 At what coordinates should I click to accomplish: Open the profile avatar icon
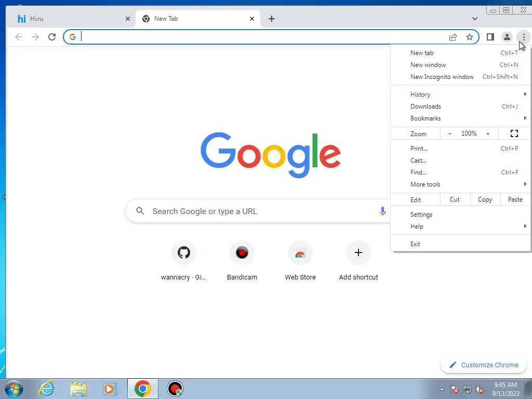click(507, 37)
